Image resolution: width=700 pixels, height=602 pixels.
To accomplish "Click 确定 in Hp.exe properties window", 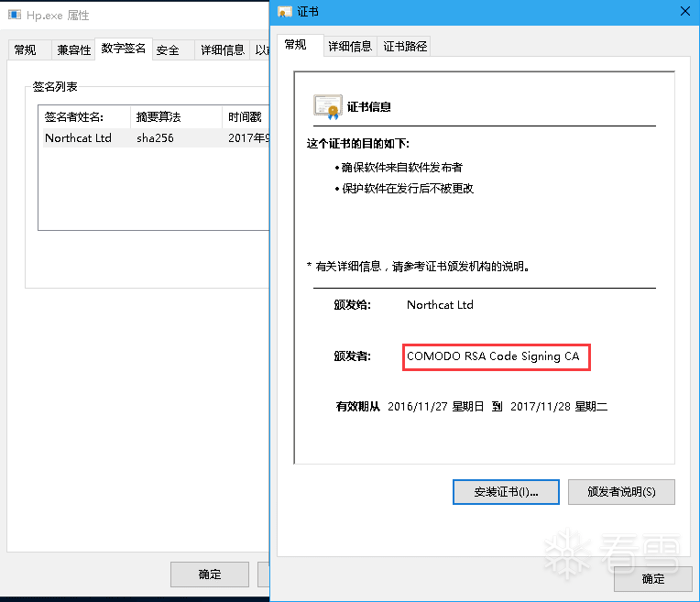I will click(210, 575).
